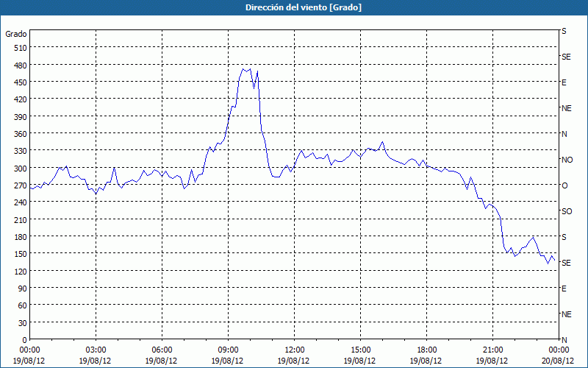Screen dimensions: 588x368
Task: Select the 330 y-axis value
Action: [x=21, y=151]
